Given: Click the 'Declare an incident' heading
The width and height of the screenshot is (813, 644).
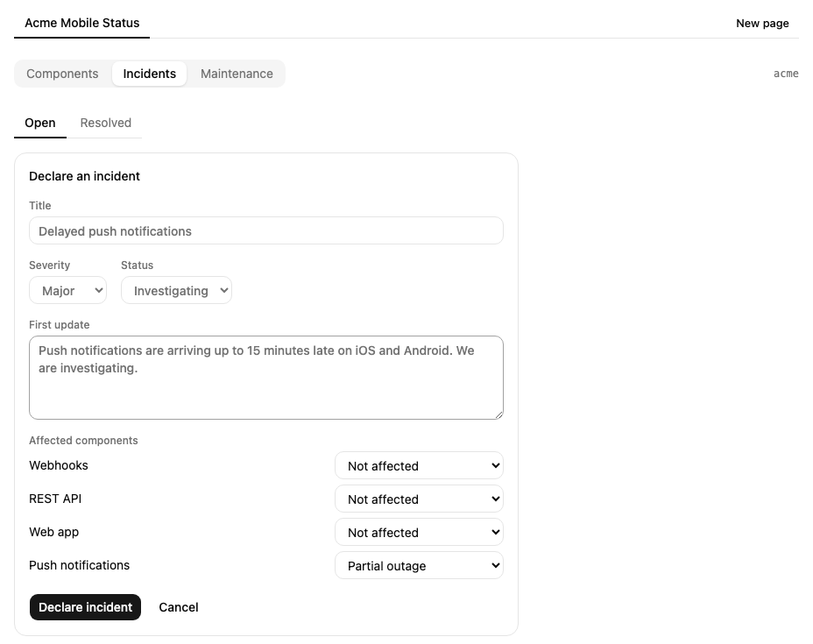Looking at the screenshot, I should point(84,176).
